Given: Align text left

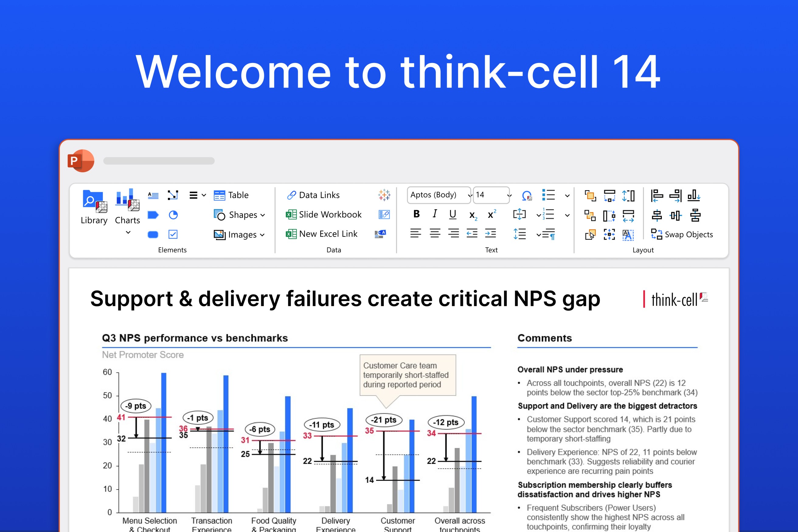Looking at the screenshot, I should 416,233.
